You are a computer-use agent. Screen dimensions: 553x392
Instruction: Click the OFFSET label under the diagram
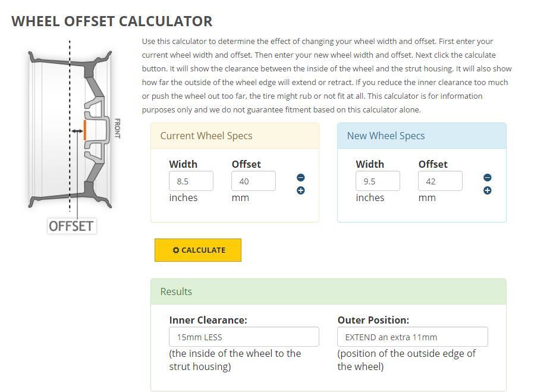tap(72, 225)
